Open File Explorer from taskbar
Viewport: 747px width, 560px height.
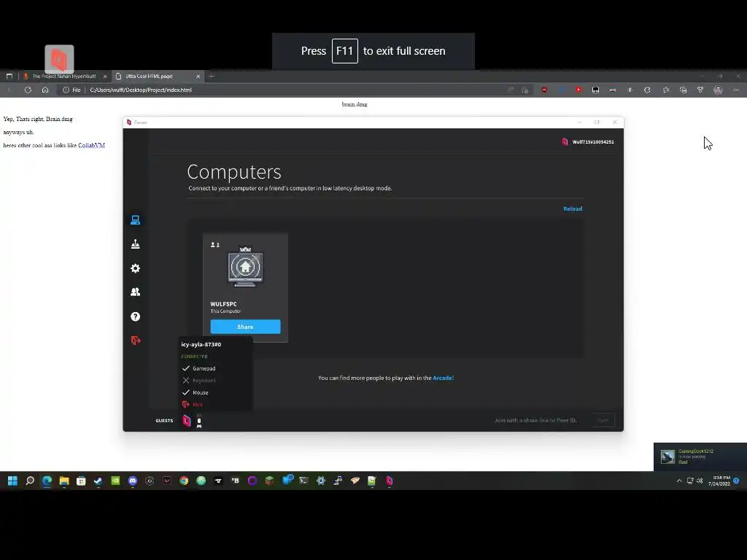[x=64, y=481]
